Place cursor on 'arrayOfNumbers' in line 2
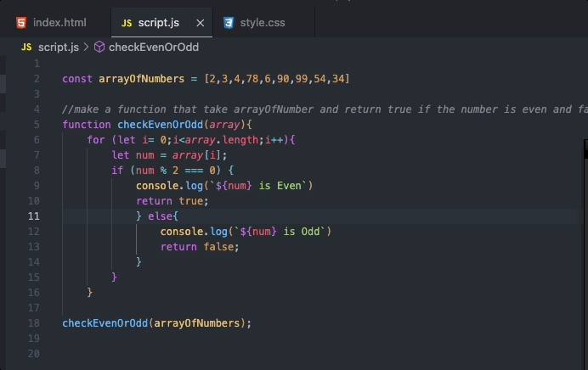Image resolution: width=588 pixels, height=370 pixels. point(141,79)
